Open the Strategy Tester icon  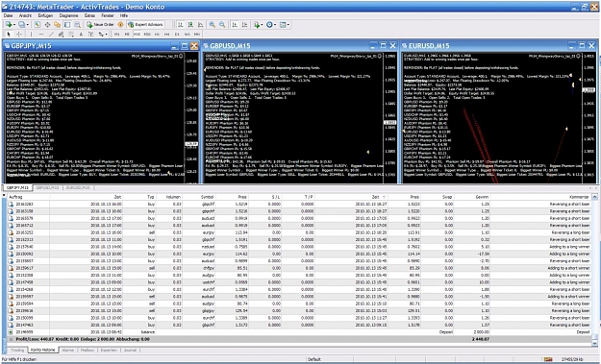point(78,25)
